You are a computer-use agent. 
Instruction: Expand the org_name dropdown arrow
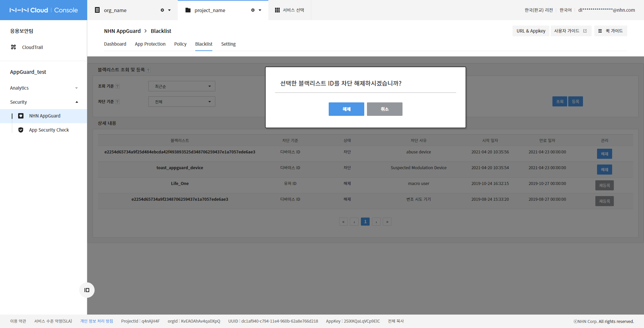click(169, 10)
